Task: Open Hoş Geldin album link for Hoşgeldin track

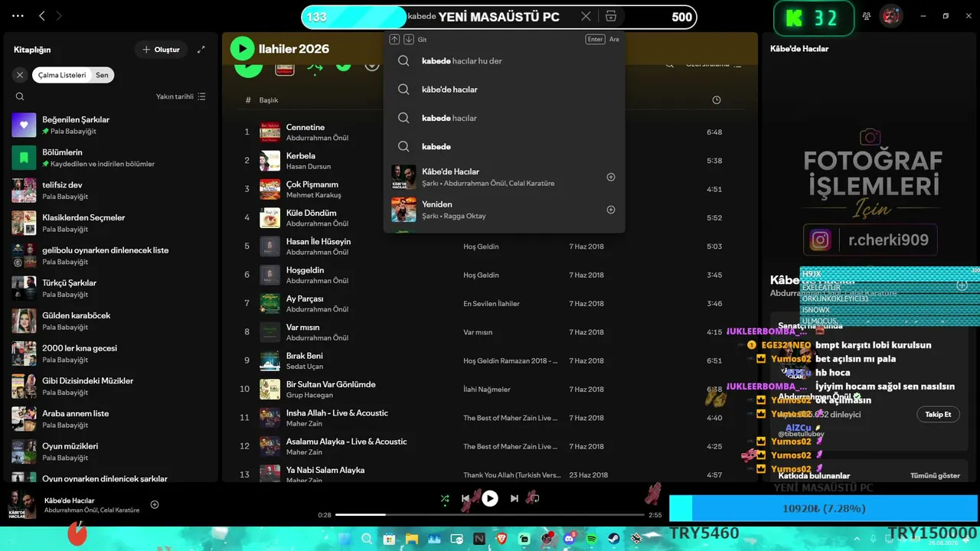Action: pos(481,275)
